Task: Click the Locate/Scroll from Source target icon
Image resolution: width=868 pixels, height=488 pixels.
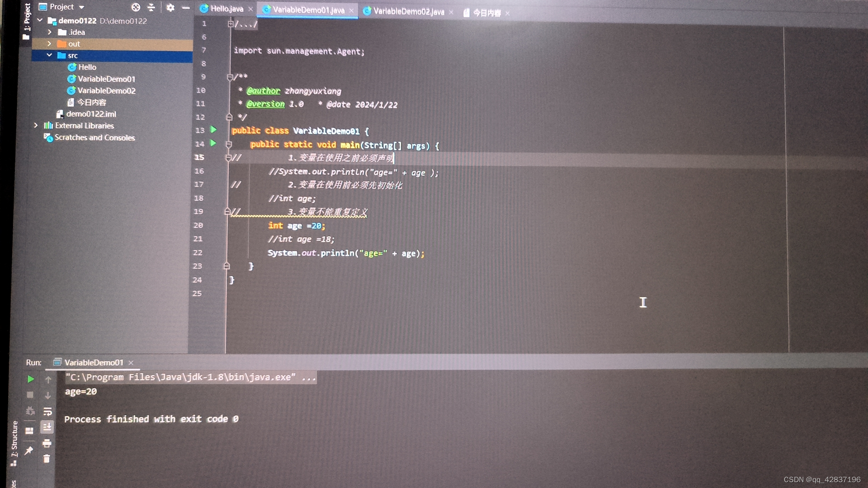Action: click(x=136, y=7)
